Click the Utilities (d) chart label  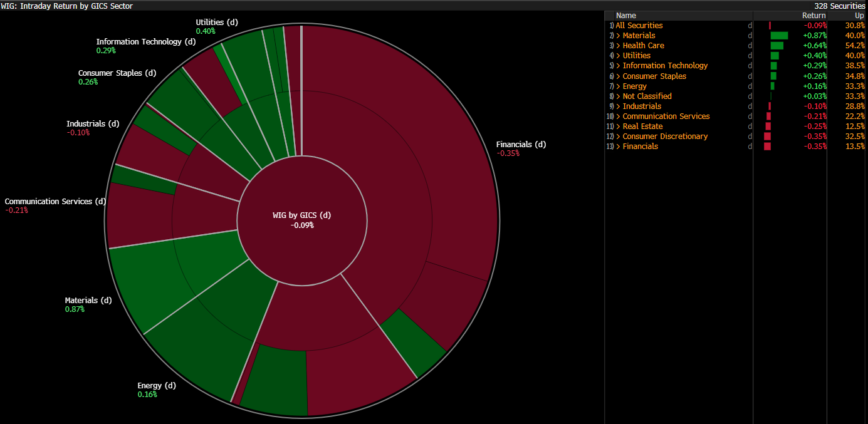click(217, 23)
